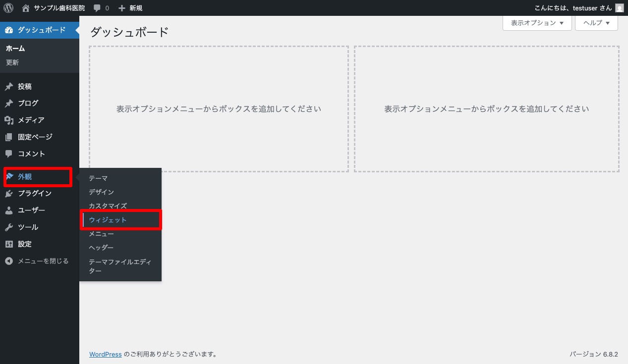
Task: Click the testuser avatar thumbnail
Action: 619,7
